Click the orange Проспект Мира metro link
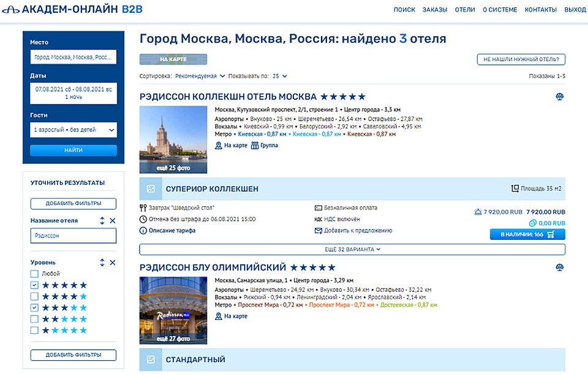588x375 pixels. (x=342, y=305)
